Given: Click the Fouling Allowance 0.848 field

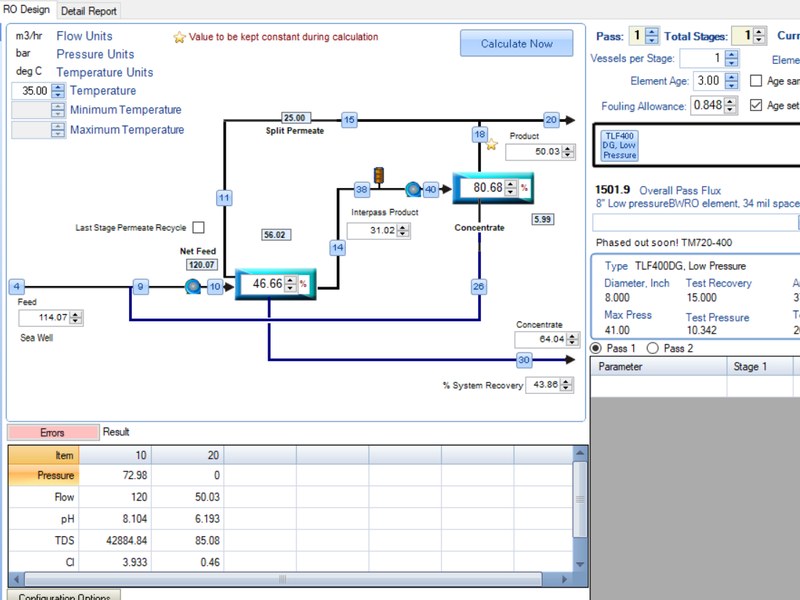Looking at the screenshot, I should [x=708, y=105].
